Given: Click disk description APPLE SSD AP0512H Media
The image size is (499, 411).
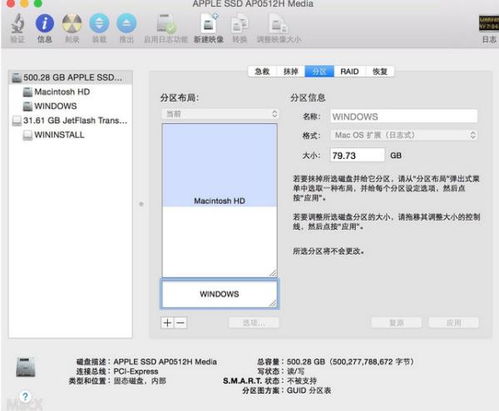Looking at the screenshot, I should (165, 362).
